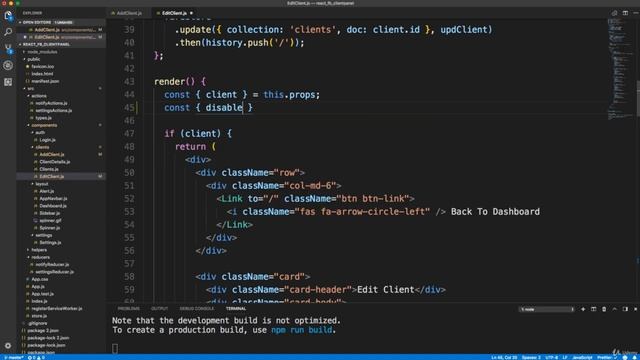Expand the helpers folder
The width and height of the screenshot is (640, 360).
(39, 250)
